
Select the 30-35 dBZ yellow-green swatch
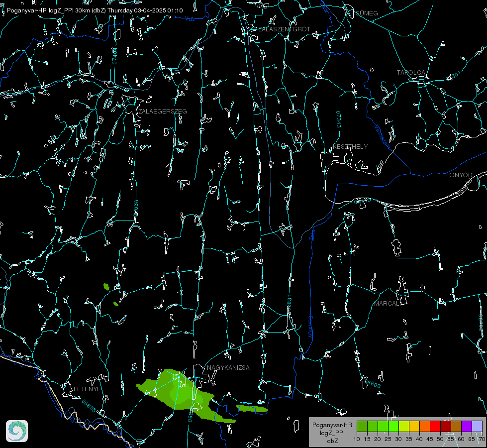[404, 427]
